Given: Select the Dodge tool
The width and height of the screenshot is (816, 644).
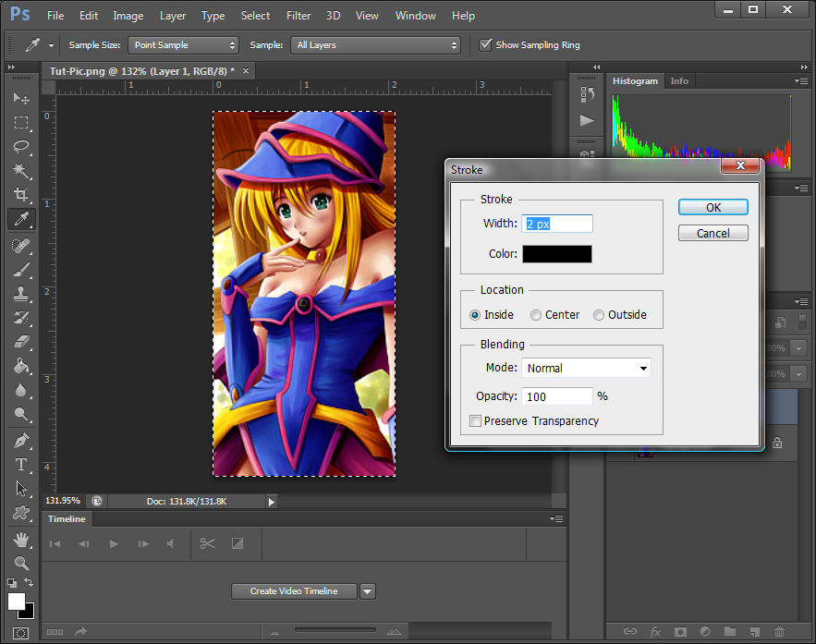Looking at the screenshot, I should [x=21, y=414].
